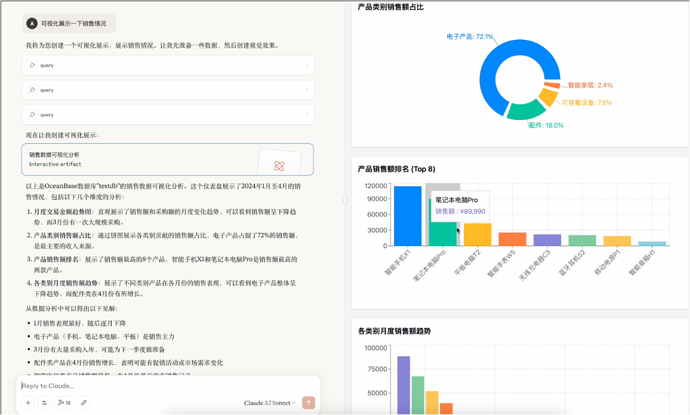Click the search icon of the second query row
The image size is (690, 415).
[32, 90]
